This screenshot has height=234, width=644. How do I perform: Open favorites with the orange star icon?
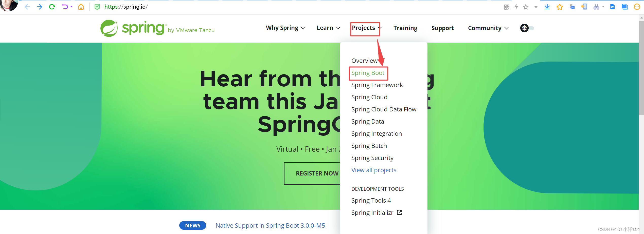pyautogui.click(x=560, y=7)
